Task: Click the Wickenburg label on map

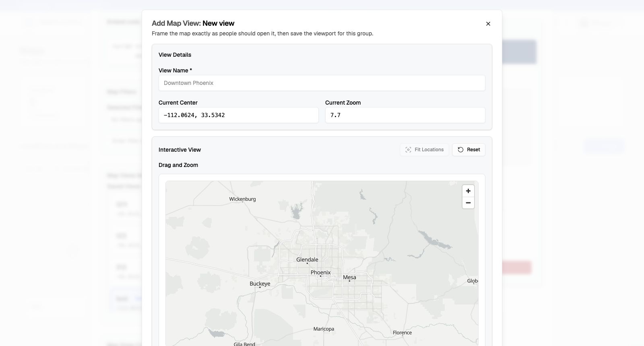Action: [x=242, y=199]
